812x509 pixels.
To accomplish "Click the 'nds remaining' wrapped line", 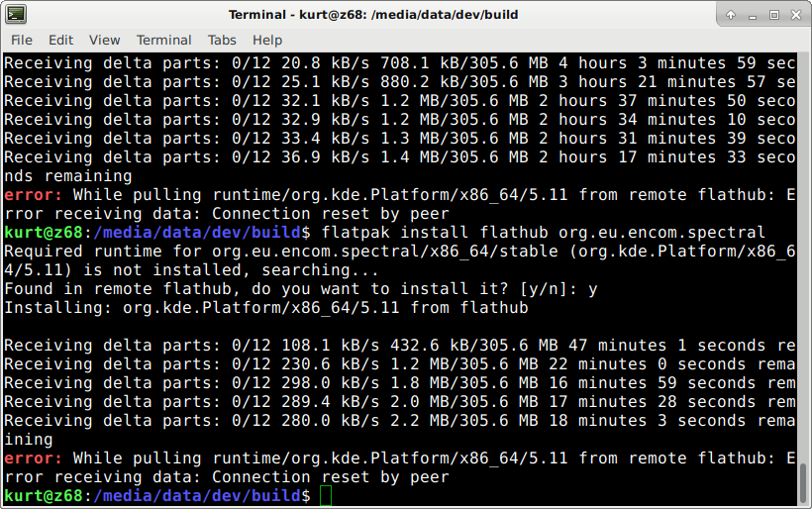I will pyautogui.click(x=68, y=176).
